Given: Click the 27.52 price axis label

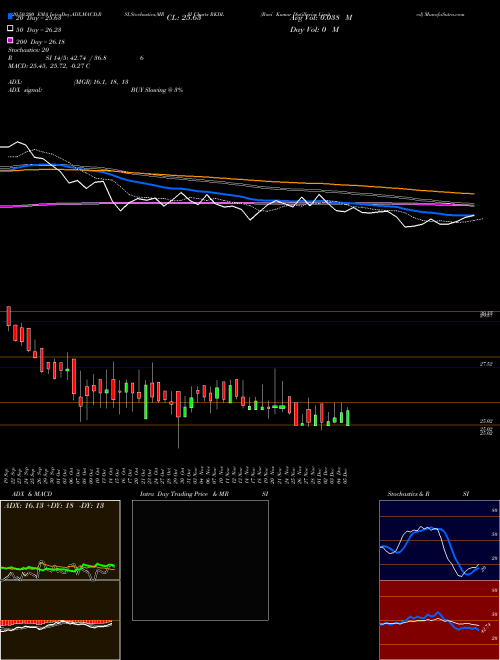Looking at the screenshot, I should pyautogui.click(x=486, y=364).
